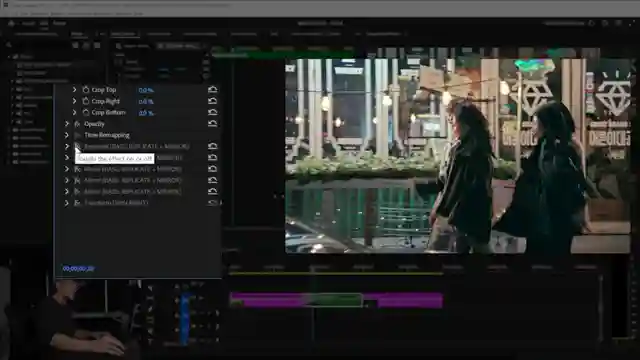The width and height of the screenshot is (640, 360).
Task: Reset the Crop Right parameter
Action: coord(212,101)
